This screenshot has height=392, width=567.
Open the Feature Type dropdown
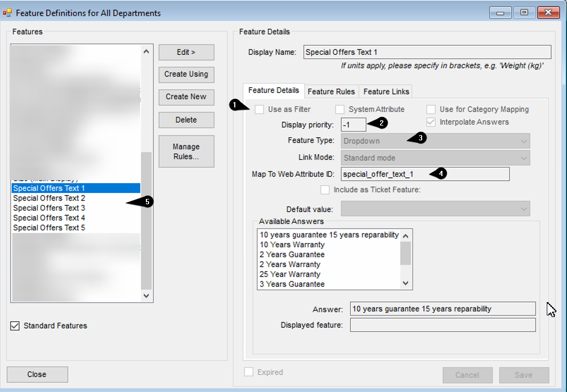pyautogui.click(x=435, y=141)
